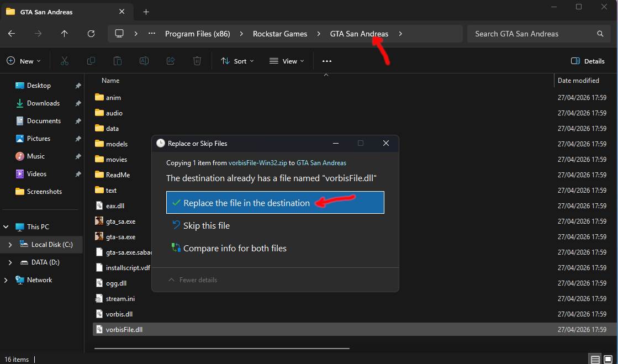Click the Delete trash icon

pos(197,61)
